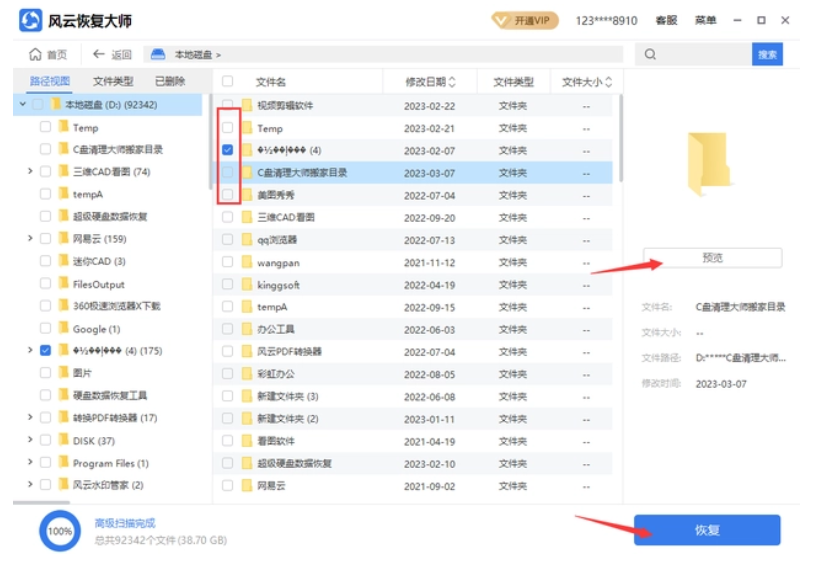Screen dimensions: 815x570
Task: Click the tree panel horizontal scrollbar
Action: point(41,502)
